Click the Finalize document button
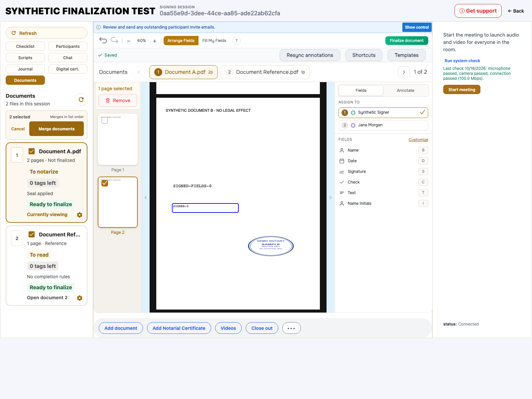Image resolution: width=532 pixels, height=399 pixels. [407, 41]
